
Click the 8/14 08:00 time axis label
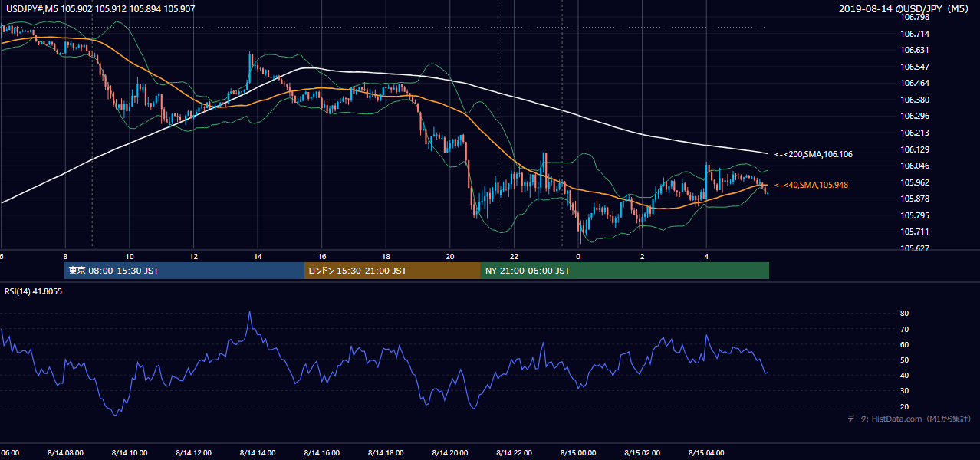65,452
